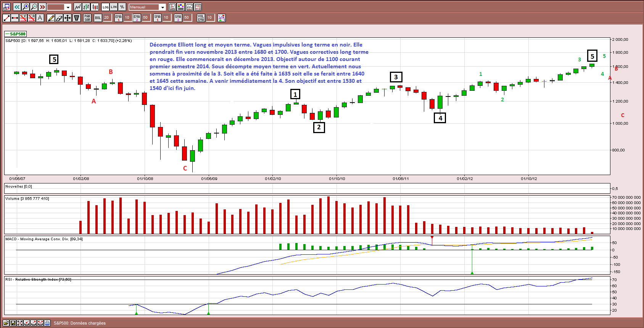Enable LOG price scale
The image size is (644, 328).
click(x=106, y=7)
